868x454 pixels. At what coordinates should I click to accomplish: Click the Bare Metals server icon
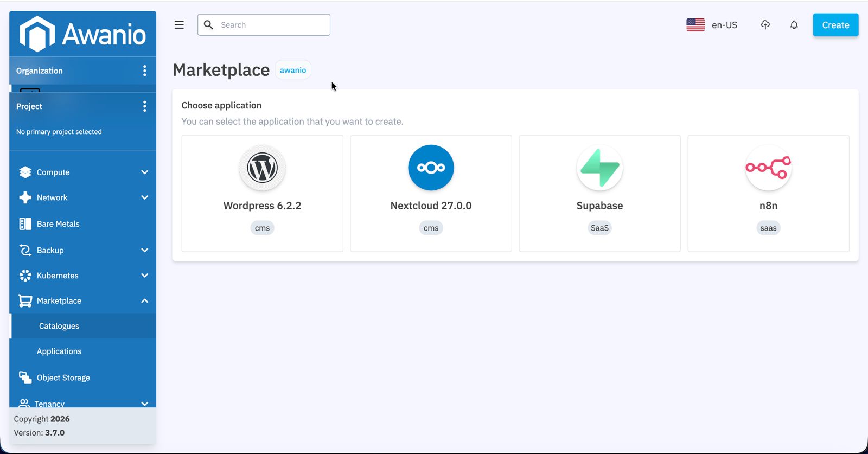[x=25, y=224]
